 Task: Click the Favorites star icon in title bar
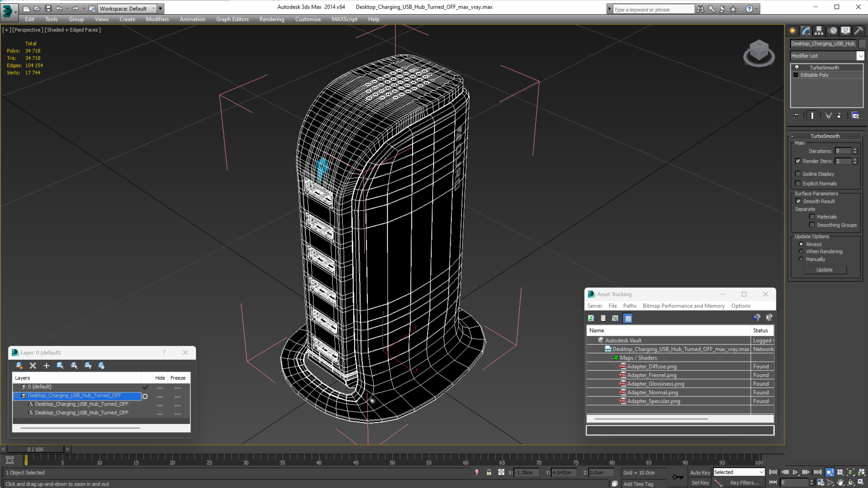click(x=733, y=9)
